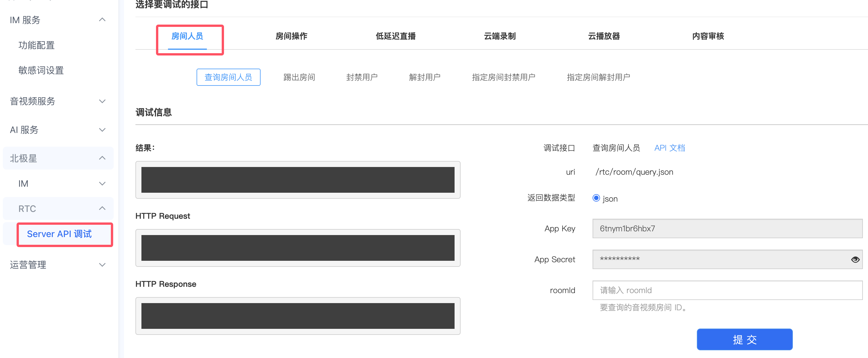The width and height of the screenshot is (868, 358).
Task: Click the uri value /rtc/room/query.json
Action: click(x=634, y=172)
